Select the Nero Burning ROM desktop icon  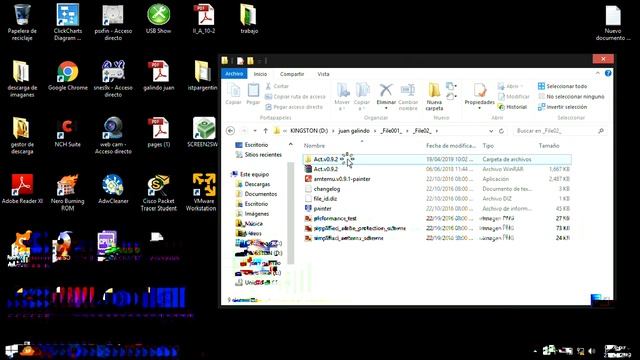click(67, 192)
